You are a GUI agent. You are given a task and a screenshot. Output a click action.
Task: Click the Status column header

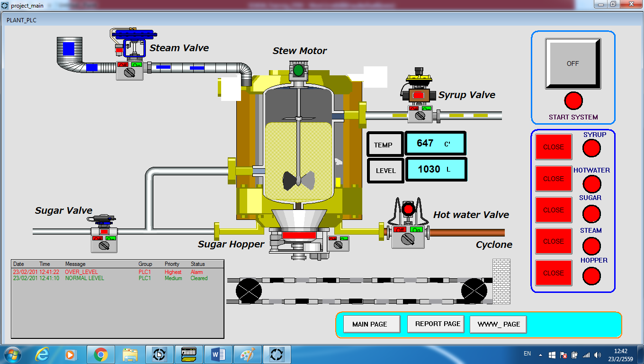tap(198, 264)
